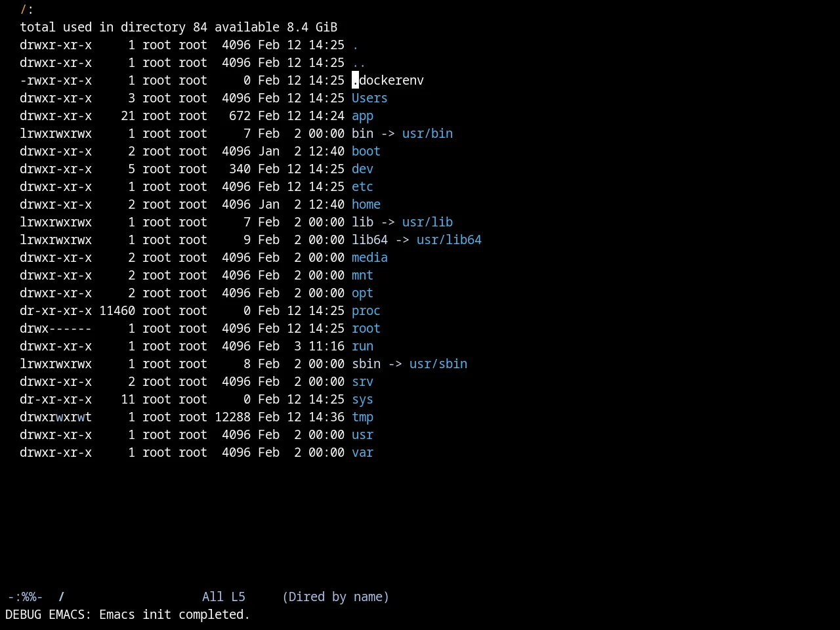840x630 pixels.
Task: Click the .dockerenv file name
Action: pos(388,80)
